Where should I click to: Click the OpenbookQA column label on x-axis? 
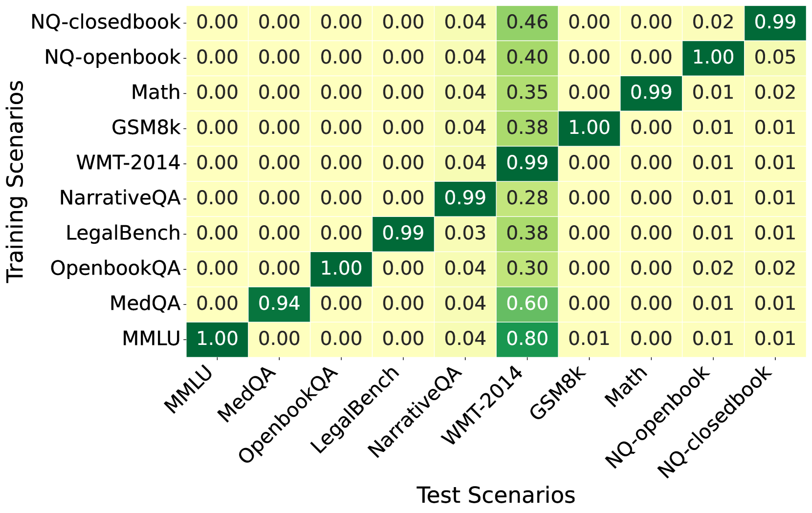[288, 414]
